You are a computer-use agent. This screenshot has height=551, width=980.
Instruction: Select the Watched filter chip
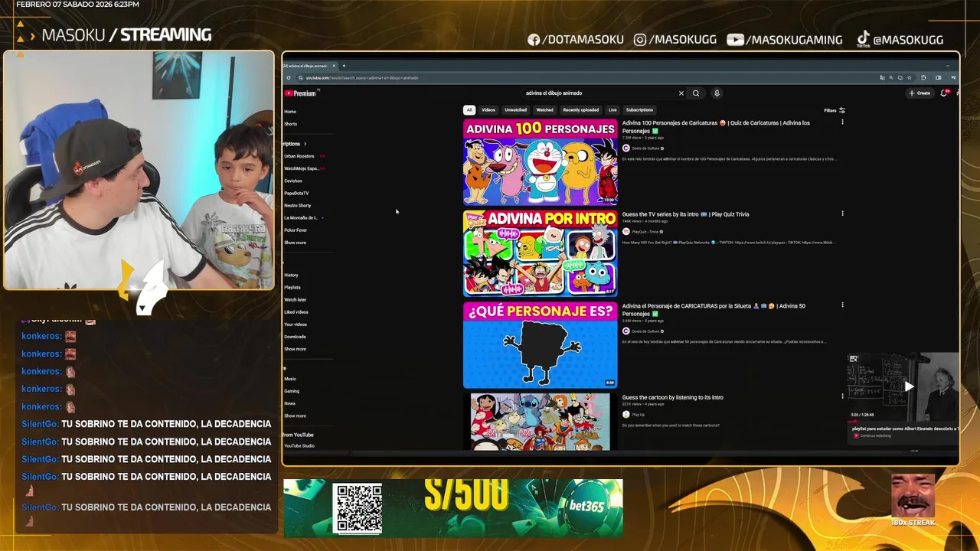544,110
